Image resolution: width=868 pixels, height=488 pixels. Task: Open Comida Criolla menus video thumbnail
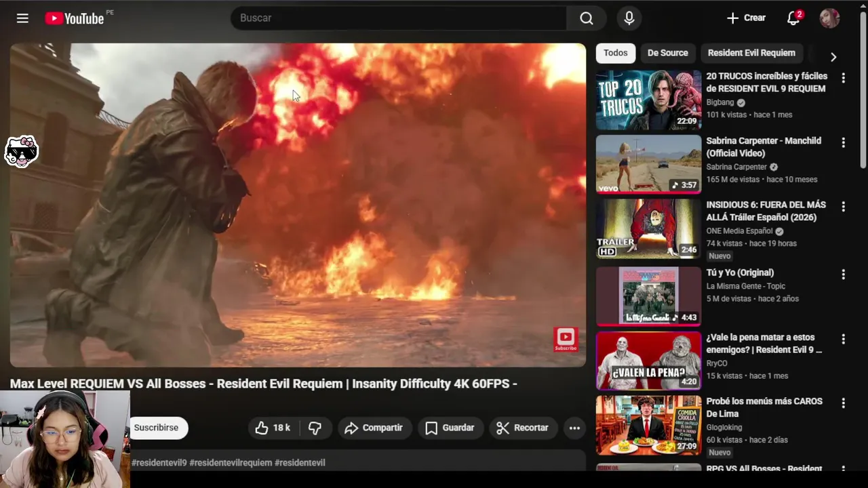pos(648,425)
